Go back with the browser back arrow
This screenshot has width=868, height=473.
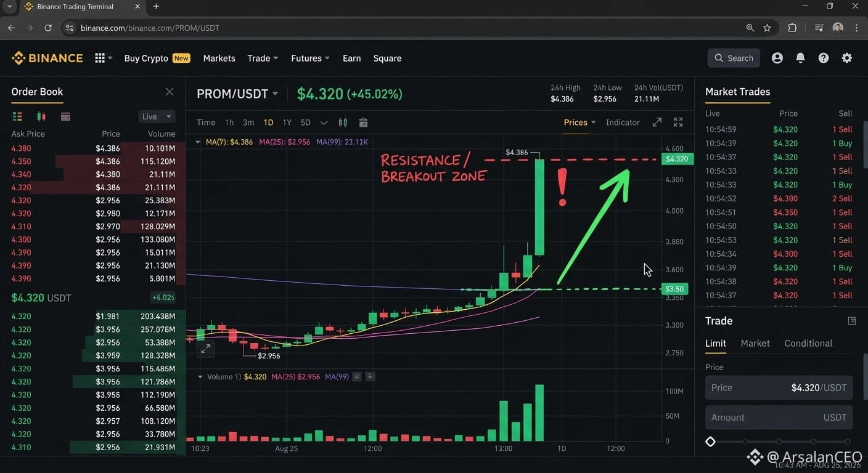click(x=11, y=28)
